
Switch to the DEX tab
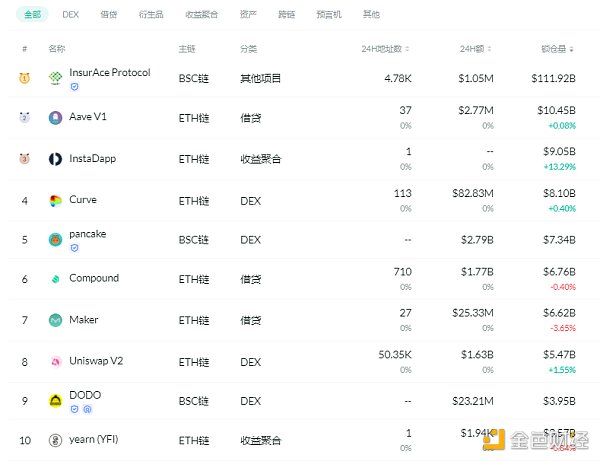70,15
